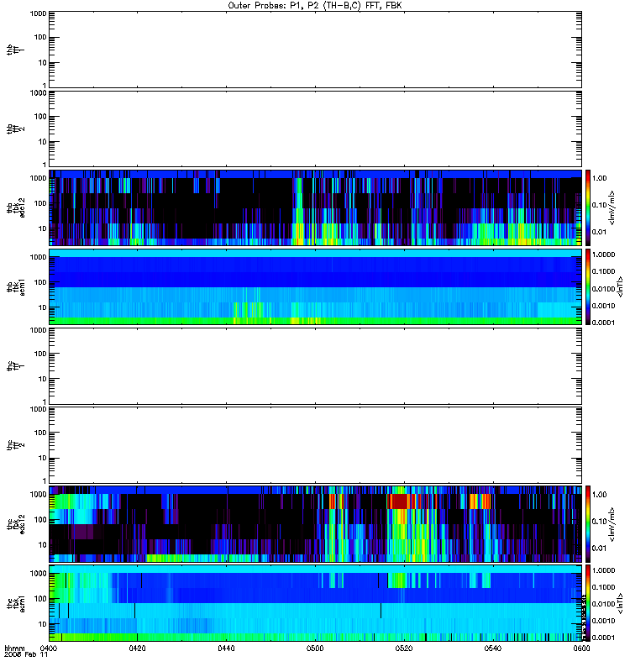Screen dimensions: 630x672
Task: Click the 100 y-axis tick of thb scm1 panel
Action: point(40,282)
